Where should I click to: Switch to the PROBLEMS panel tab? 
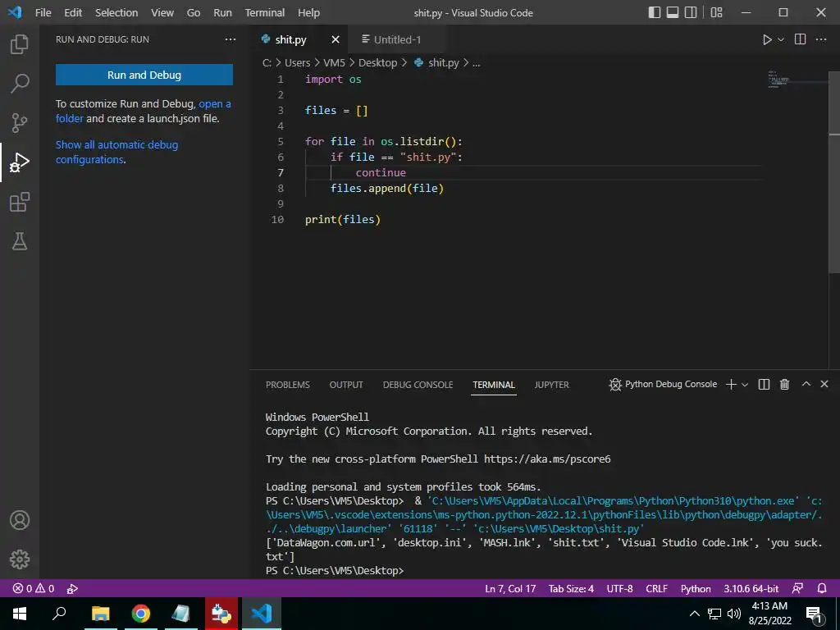tap(288, 385)
